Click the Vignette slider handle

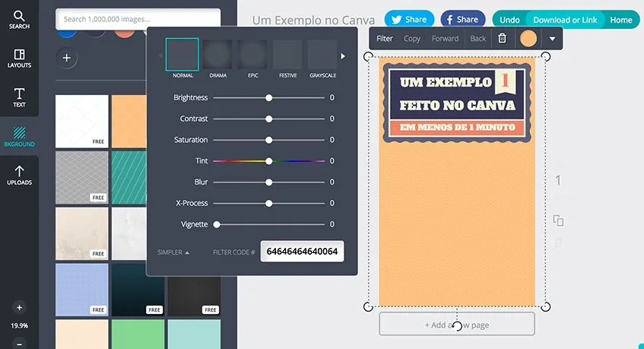pyautogui.click(x=217, y=224)
